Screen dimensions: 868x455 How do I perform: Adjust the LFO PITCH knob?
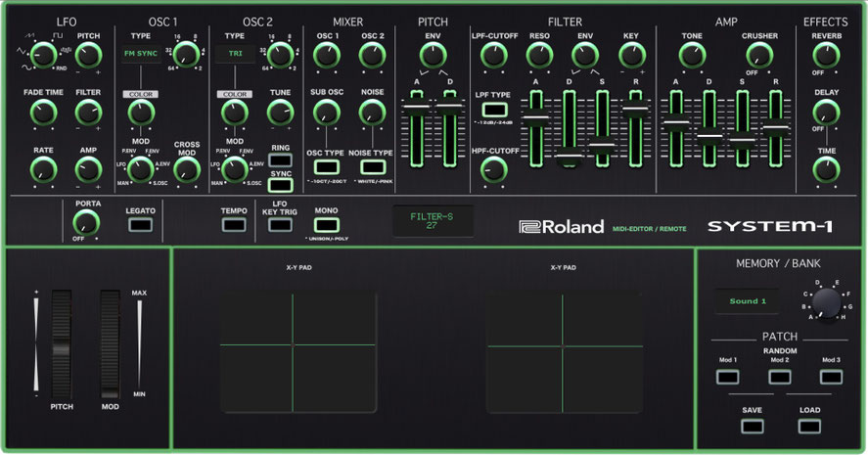point(89,55)
